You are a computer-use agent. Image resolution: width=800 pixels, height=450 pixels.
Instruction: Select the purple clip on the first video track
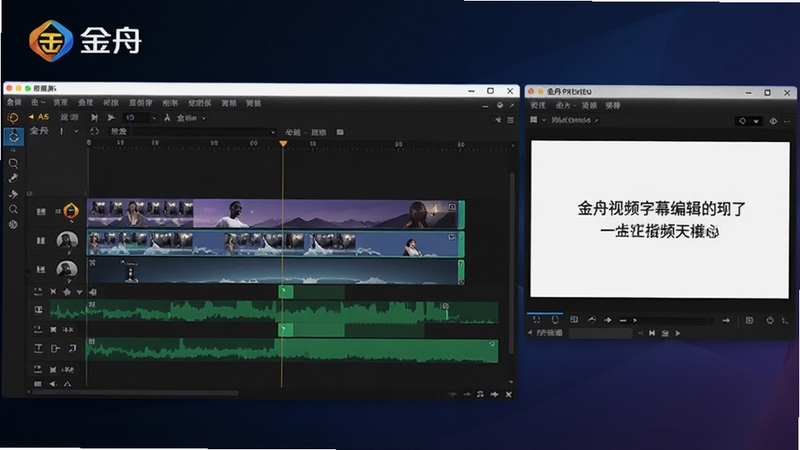(276, 214)
